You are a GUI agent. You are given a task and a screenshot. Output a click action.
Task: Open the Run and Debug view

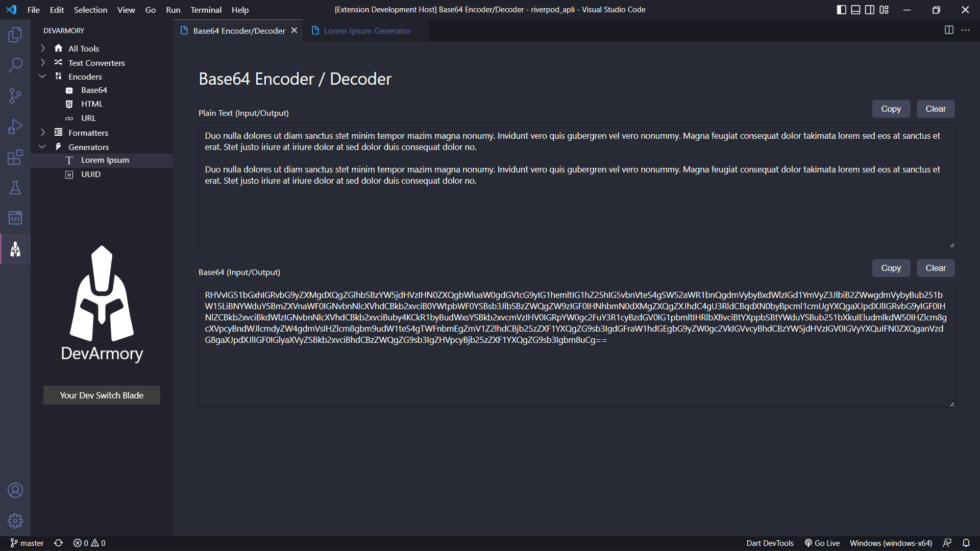coord(15,126)
